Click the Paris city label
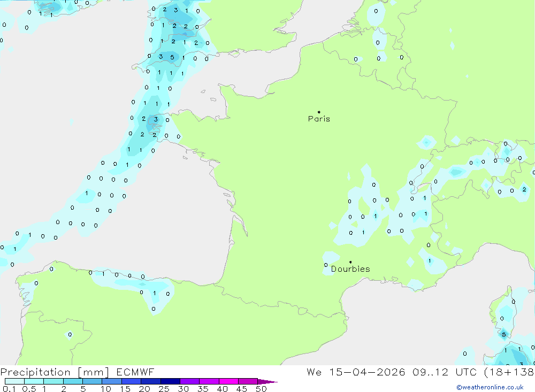This screenshot has width=535, height=392. tap(319, 119)
